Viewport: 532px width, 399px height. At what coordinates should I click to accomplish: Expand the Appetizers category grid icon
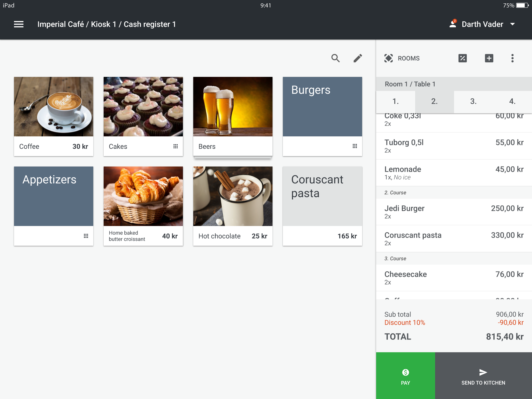pos(86,236)
